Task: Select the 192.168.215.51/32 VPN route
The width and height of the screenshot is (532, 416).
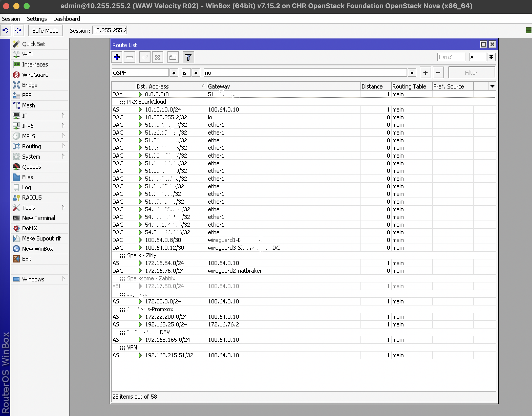Action: pyautogui.click(x=303, y=355)
